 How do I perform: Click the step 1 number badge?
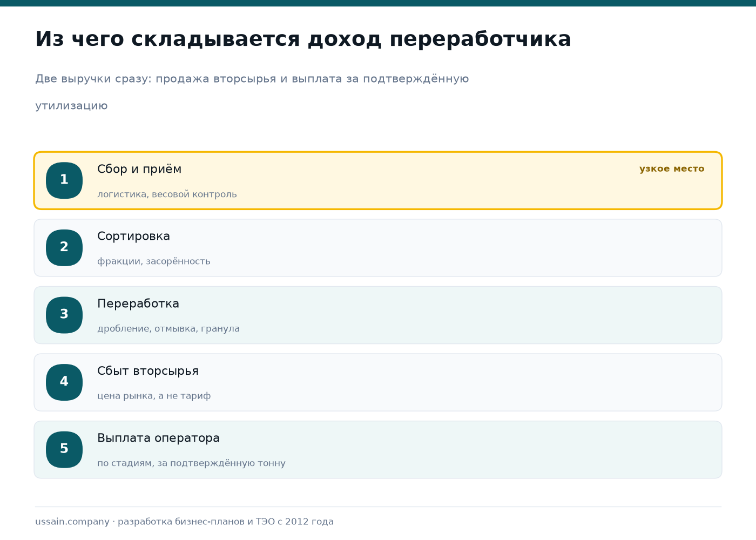[64, 180]
